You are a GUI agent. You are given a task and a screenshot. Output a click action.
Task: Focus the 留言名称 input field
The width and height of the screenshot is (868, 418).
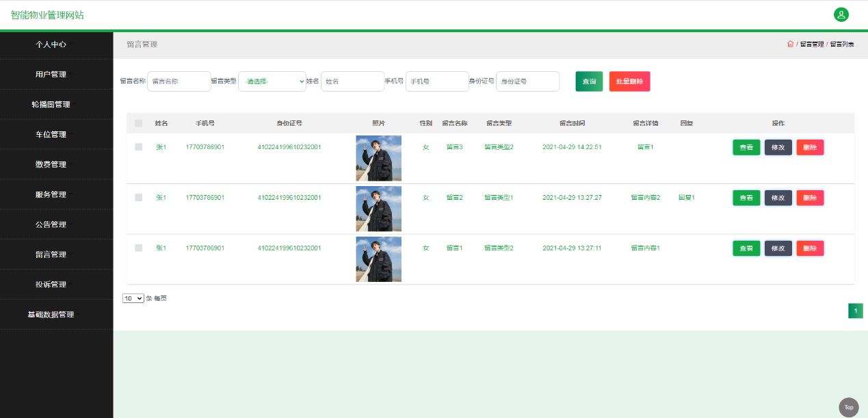click(x=179, y=81)
